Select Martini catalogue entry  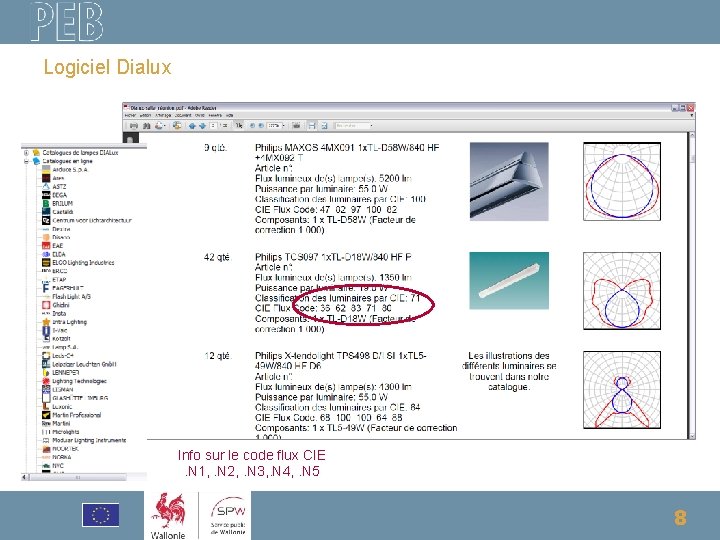pyautogui.click(x=61, y=423)
